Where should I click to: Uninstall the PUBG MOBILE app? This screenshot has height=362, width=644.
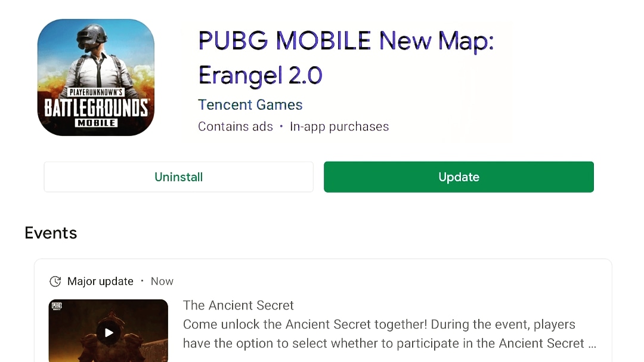(x=179, y=177)
